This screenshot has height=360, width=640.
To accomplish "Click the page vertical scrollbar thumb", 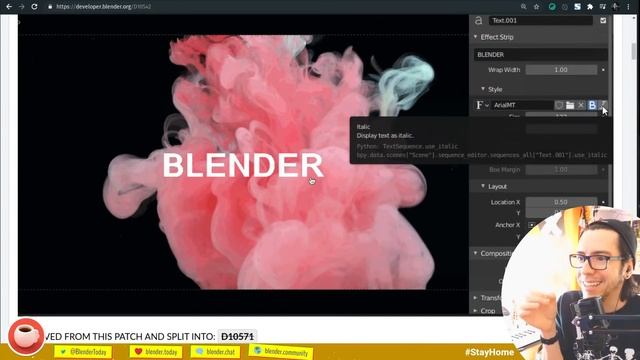I will 634,50.
